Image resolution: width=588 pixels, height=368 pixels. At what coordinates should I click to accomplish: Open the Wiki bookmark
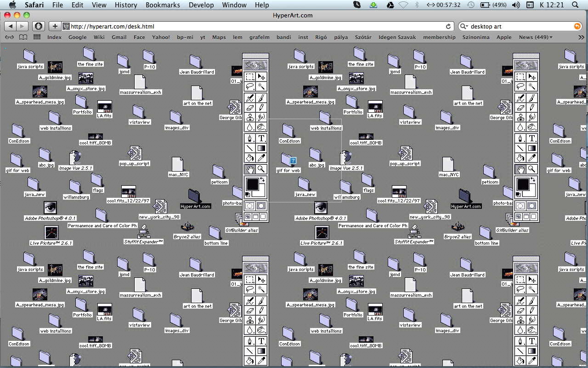(x=99, y=37)
